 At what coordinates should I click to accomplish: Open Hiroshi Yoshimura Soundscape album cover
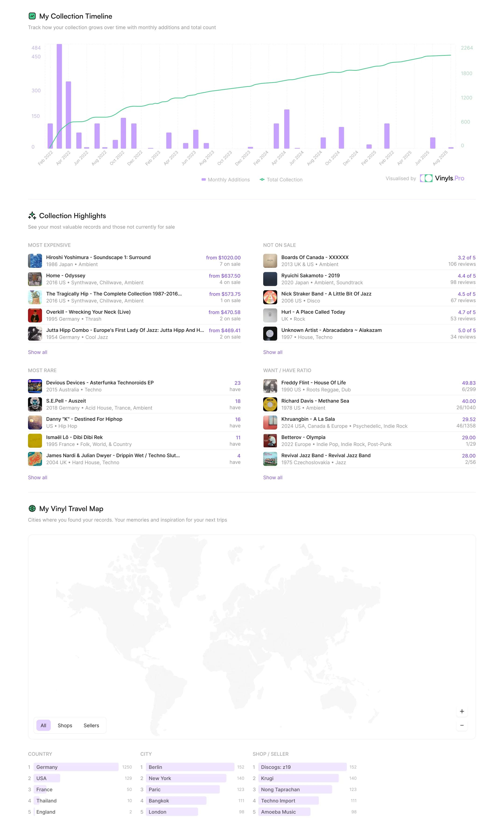point(35,261)
